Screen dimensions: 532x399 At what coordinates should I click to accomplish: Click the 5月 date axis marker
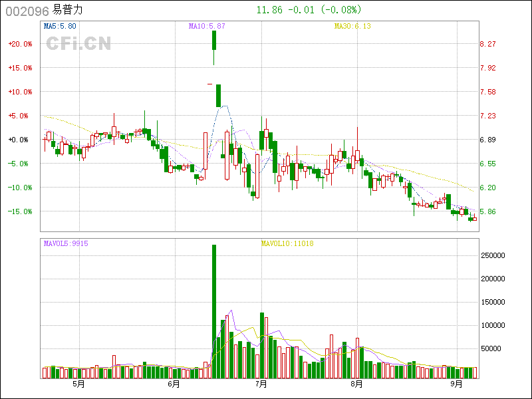click(x=78, y=384)
